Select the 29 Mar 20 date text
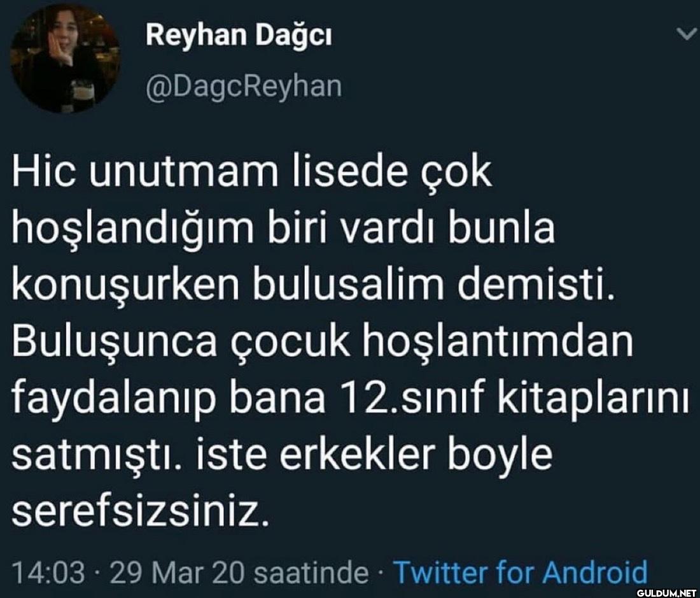 click(x=177, y=572)
